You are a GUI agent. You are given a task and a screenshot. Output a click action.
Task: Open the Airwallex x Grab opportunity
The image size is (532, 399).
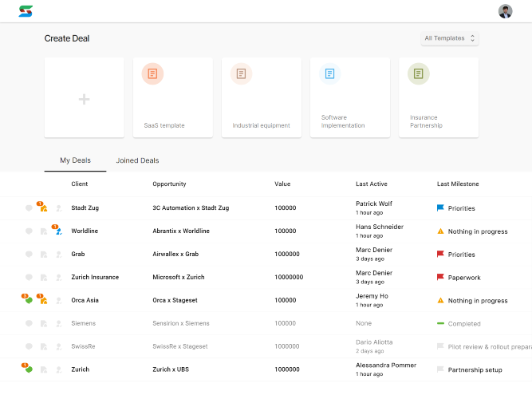pyautogui.click(x=175, y=254)
